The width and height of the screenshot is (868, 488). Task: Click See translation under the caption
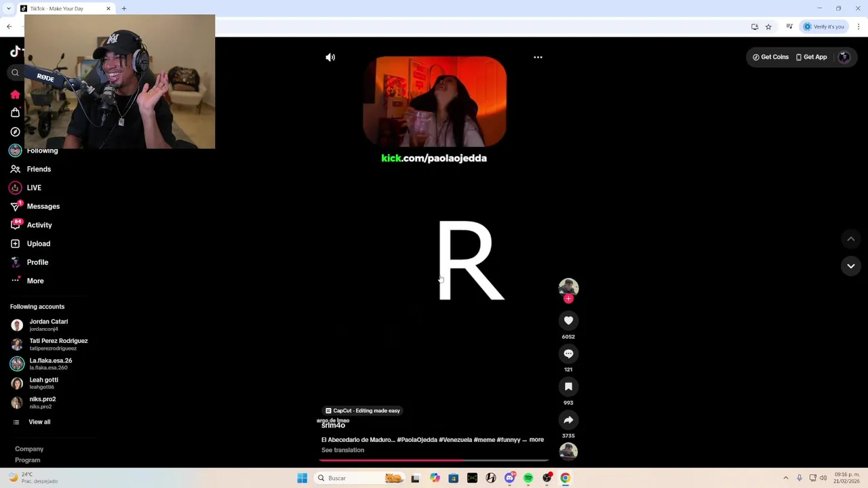tap(342, 450)
